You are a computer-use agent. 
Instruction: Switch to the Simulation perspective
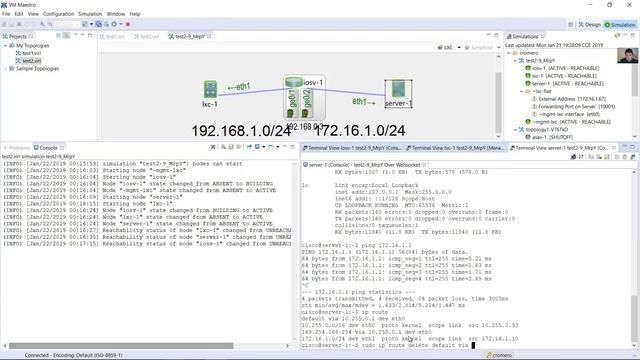tap(620, 24)
